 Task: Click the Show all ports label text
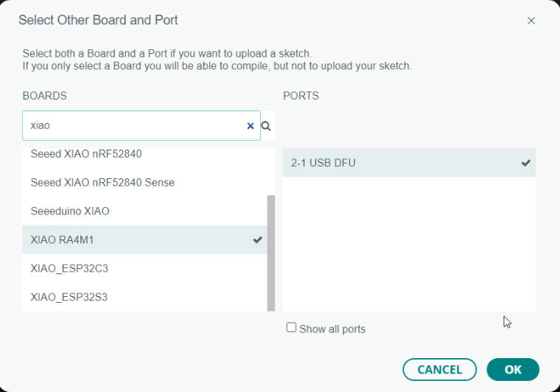click(x=332, y=329)
